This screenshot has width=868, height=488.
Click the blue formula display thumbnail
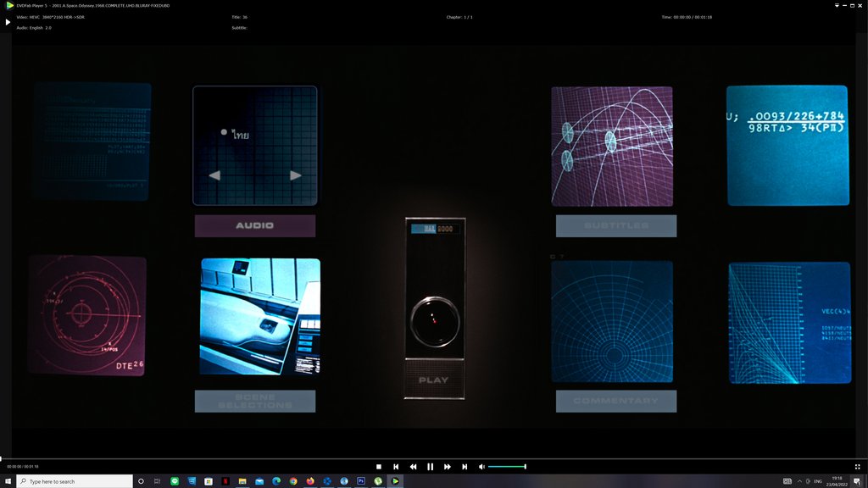(x=787, y=146)
